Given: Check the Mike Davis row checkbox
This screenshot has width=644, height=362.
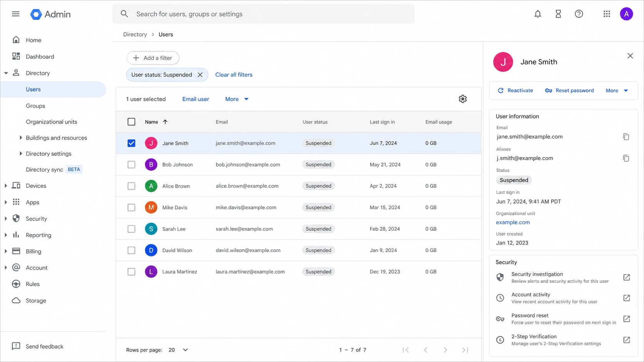Looking at the screenshot, I should click(x=131, y=207).
